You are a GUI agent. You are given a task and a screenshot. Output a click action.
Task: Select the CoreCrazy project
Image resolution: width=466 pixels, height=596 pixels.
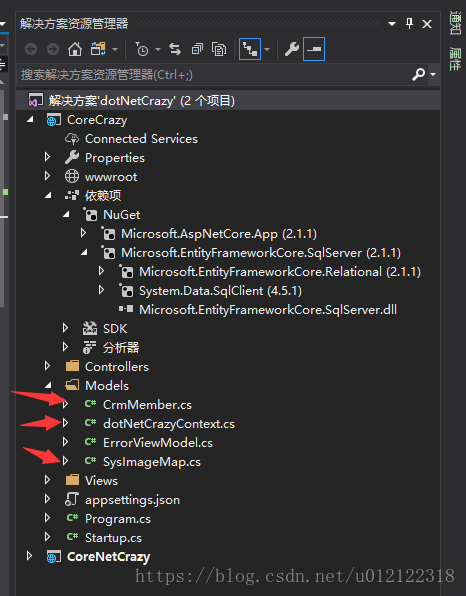tap(97, 120)
